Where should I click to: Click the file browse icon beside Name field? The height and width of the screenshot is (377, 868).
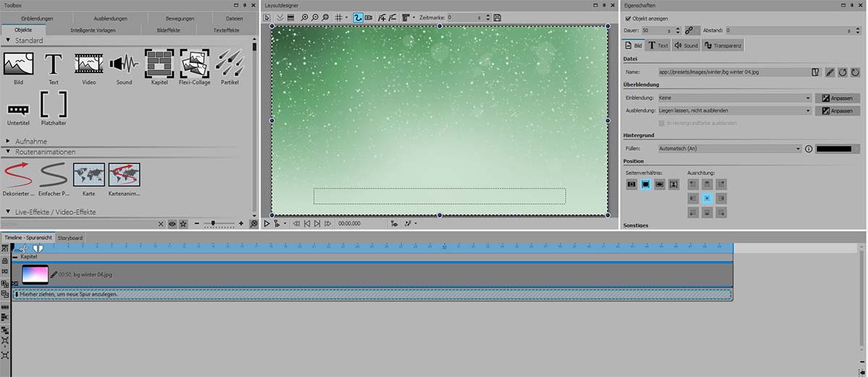(816, 72)
